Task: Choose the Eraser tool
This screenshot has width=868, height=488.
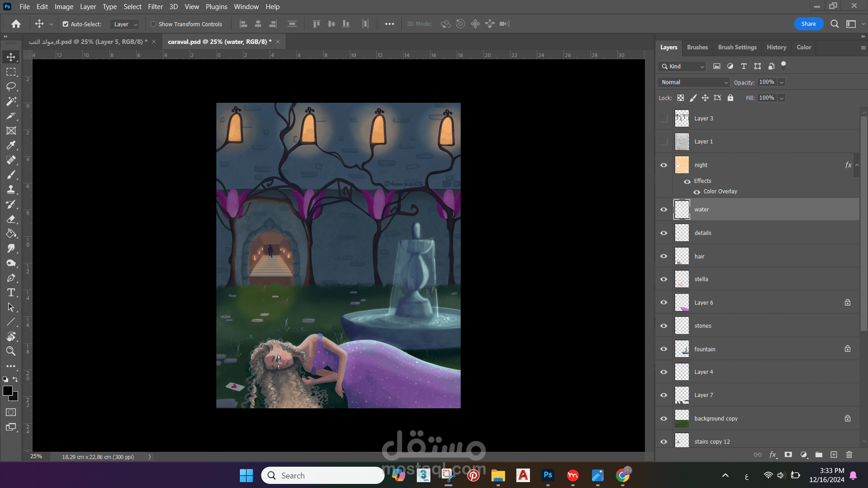Action: (x=11, y=219)
